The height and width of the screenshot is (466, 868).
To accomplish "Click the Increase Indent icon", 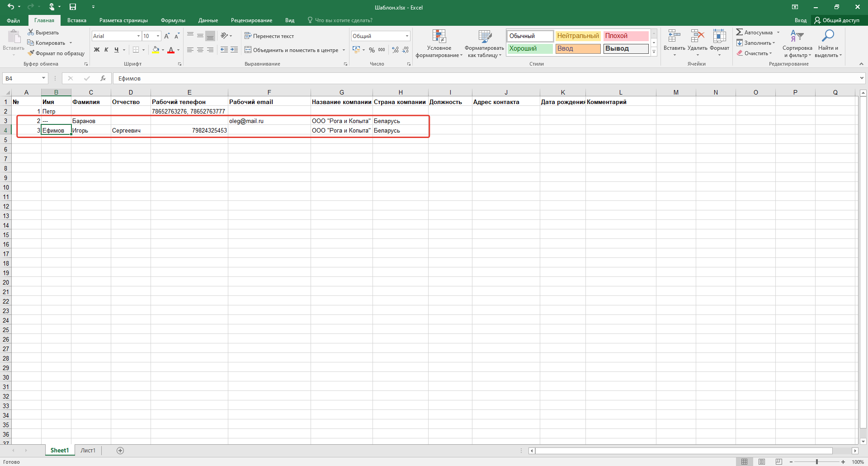I will pos(234,50).
